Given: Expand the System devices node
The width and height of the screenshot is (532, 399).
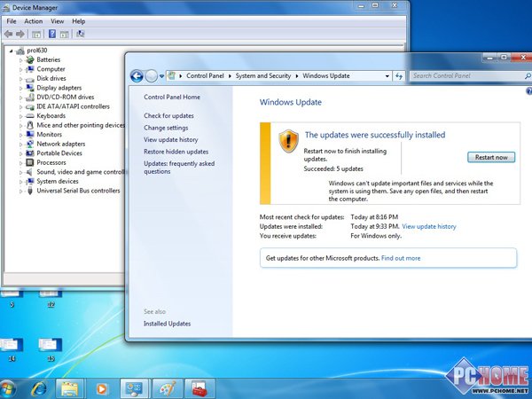Looking at the screenshot, I should [x=20, y=182].
